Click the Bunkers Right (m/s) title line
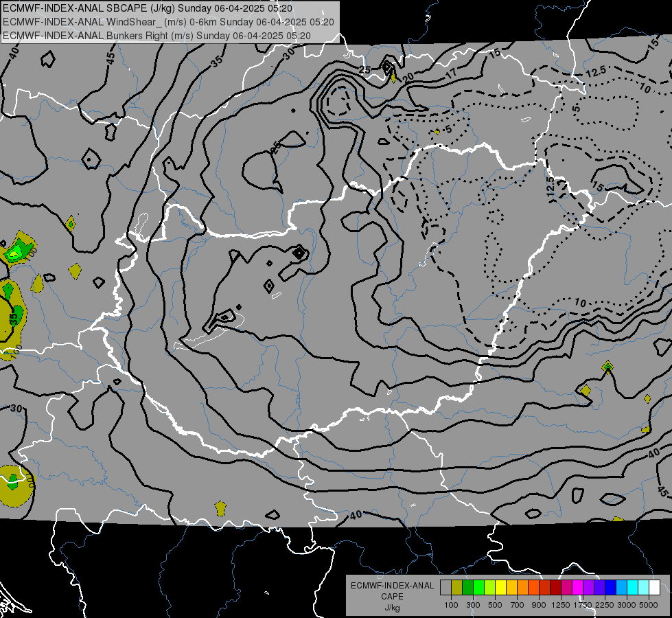The height and width of the screenshot is (618, 672). click(x=157, y=36)
